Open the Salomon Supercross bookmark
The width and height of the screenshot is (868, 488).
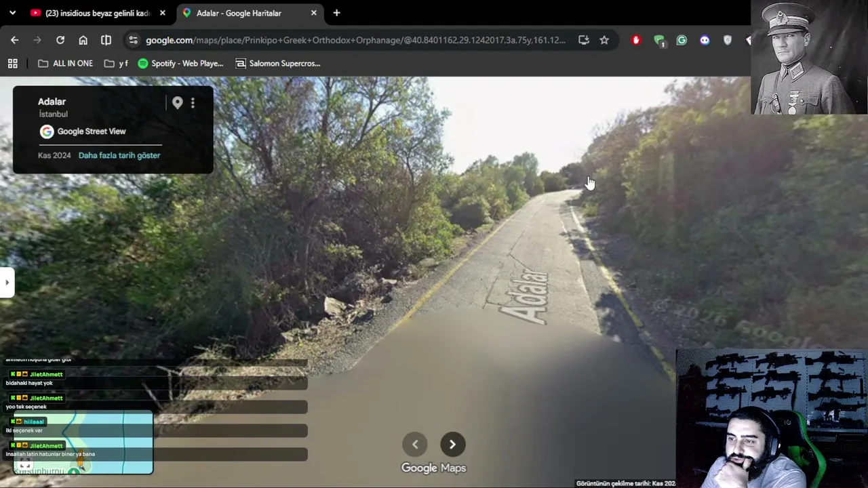tap(277, 63)
